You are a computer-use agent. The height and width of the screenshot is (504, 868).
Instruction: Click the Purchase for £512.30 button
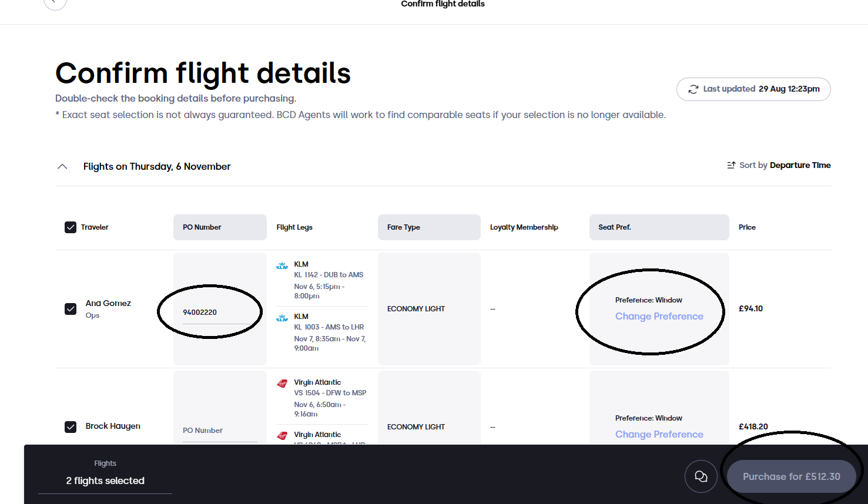click(x=791, y=476)
